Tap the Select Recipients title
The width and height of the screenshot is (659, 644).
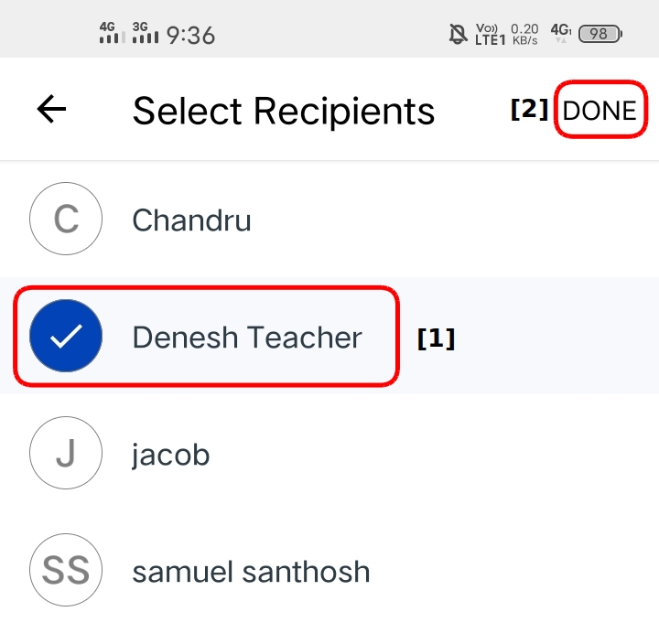284,111
